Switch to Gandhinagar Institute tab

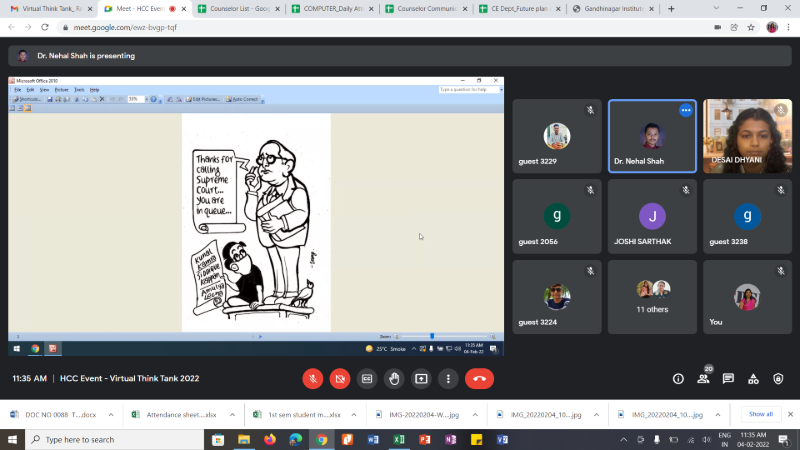(x=614, y=9)
